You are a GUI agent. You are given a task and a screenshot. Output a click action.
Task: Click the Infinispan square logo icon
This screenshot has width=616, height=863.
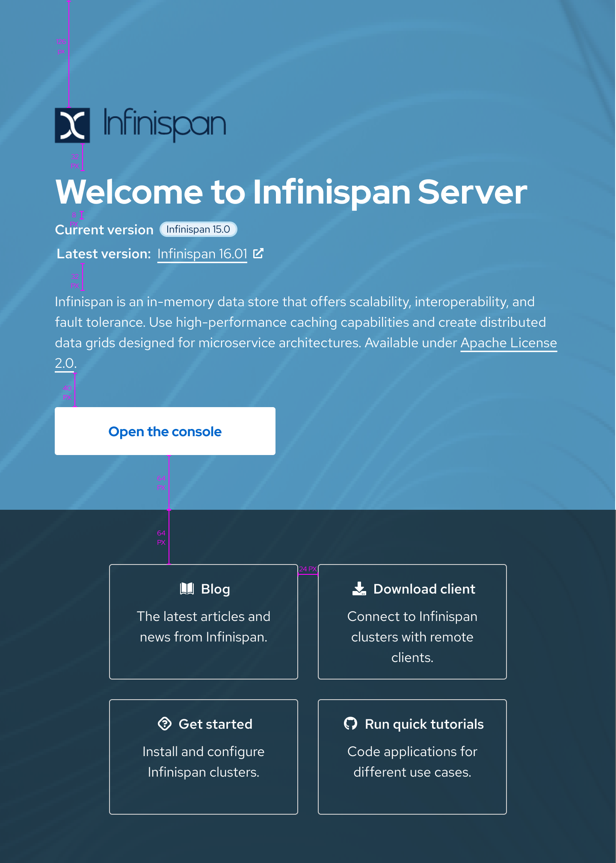72,125
